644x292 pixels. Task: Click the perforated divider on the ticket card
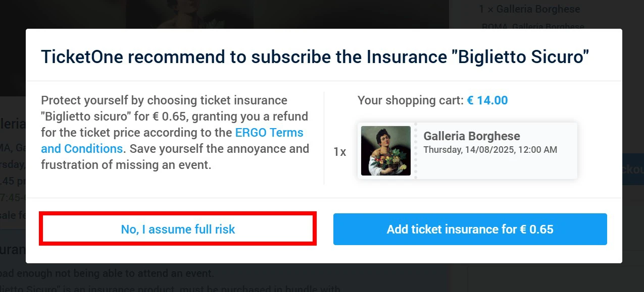[416, 151]
